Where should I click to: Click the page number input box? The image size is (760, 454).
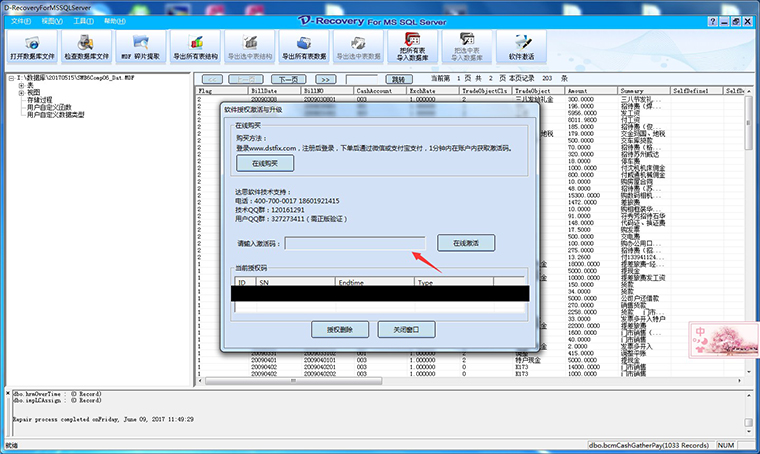(361, 79)
